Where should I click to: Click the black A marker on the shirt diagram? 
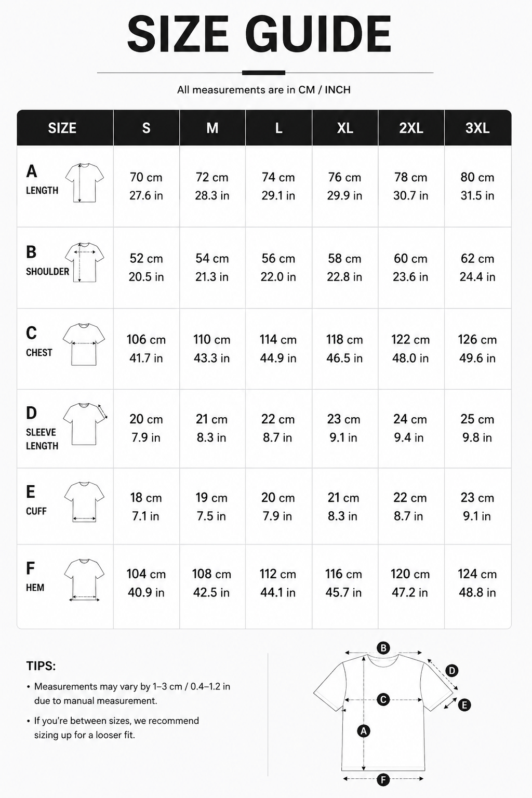[364, 731]
